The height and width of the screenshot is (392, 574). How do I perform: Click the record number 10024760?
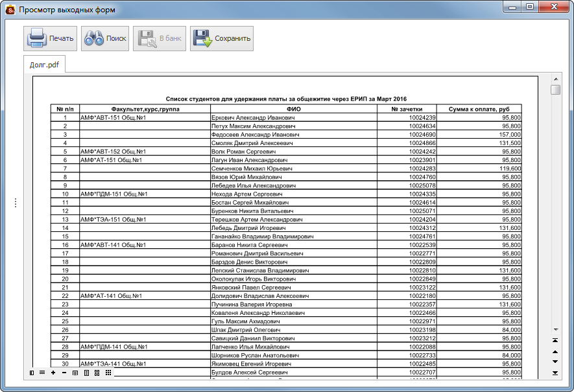[422, 177]
